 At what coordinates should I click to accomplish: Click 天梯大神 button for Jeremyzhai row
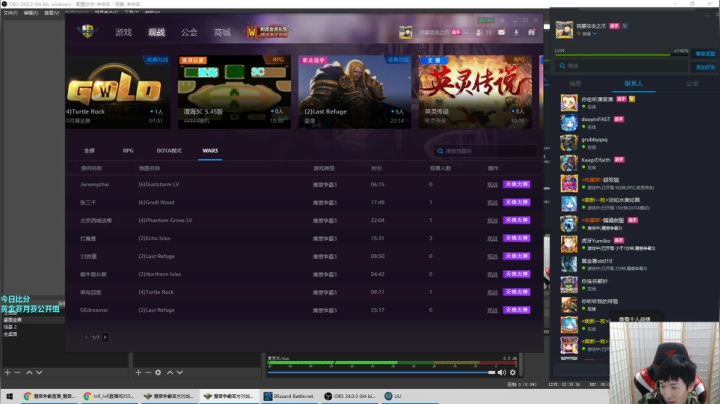click(x=517, y=184)
